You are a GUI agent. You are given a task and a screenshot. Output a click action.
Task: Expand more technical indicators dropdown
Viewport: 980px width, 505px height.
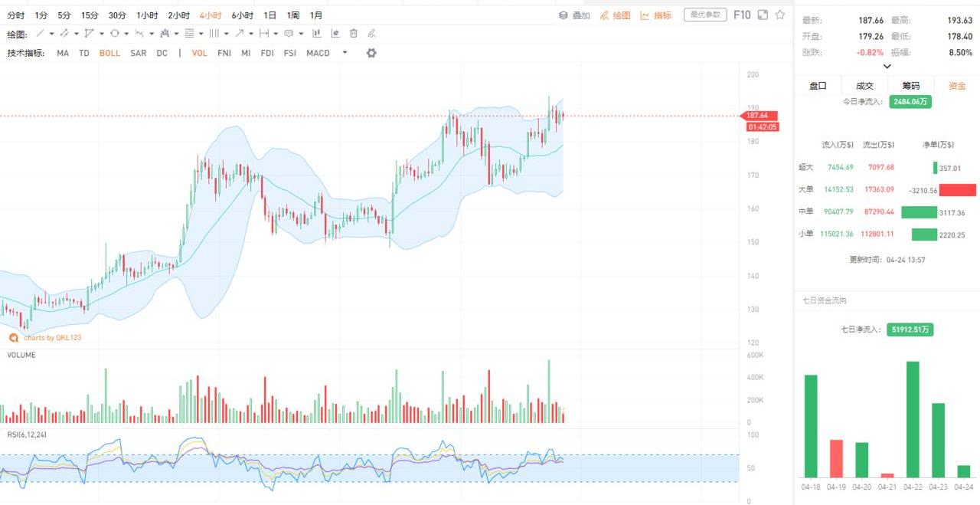click(x=345, y=53)
